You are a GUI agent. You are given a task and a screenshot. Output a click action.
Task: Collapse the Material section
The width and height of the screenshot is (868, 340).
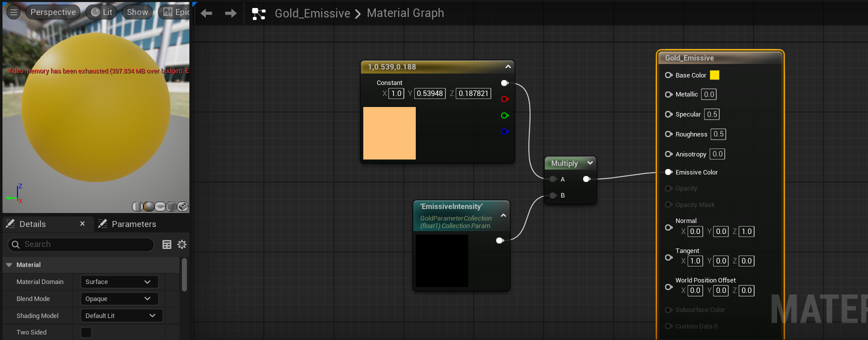(9, 265)
